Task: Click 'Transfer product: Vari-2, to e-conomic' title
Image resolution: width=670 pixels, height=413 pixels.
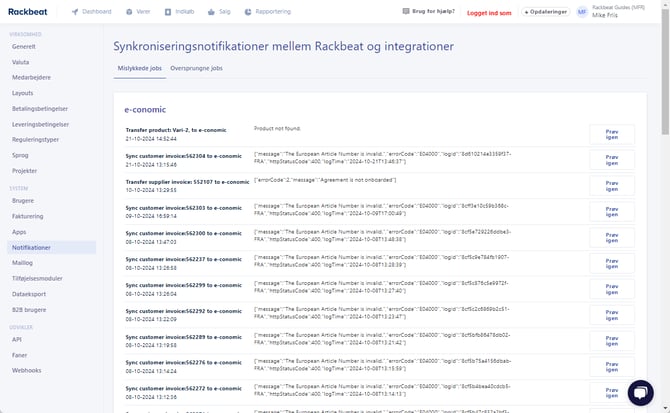Action: [176, 130]
